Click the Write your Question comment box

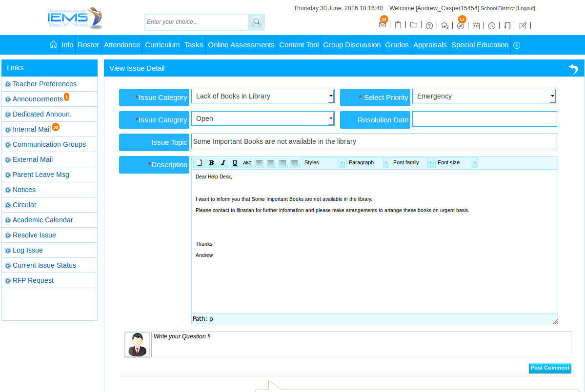pyautogui.click(x=361, y=344)
